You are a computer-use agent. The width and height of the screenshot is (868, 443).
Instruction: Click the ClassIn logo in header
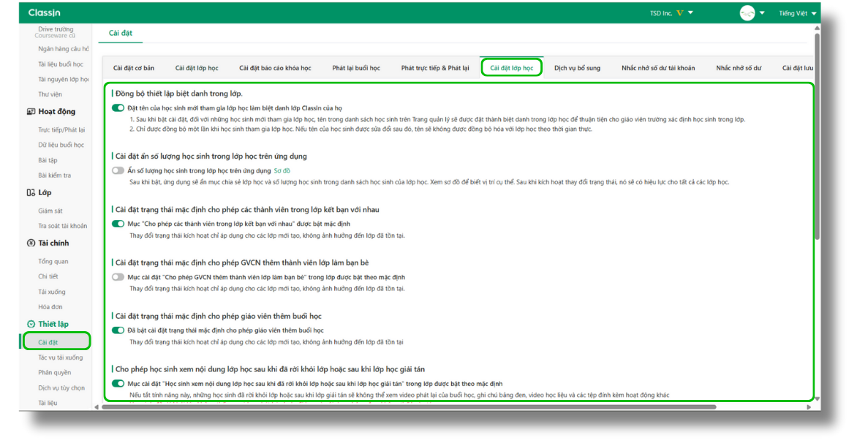click(x=44, y=13)
